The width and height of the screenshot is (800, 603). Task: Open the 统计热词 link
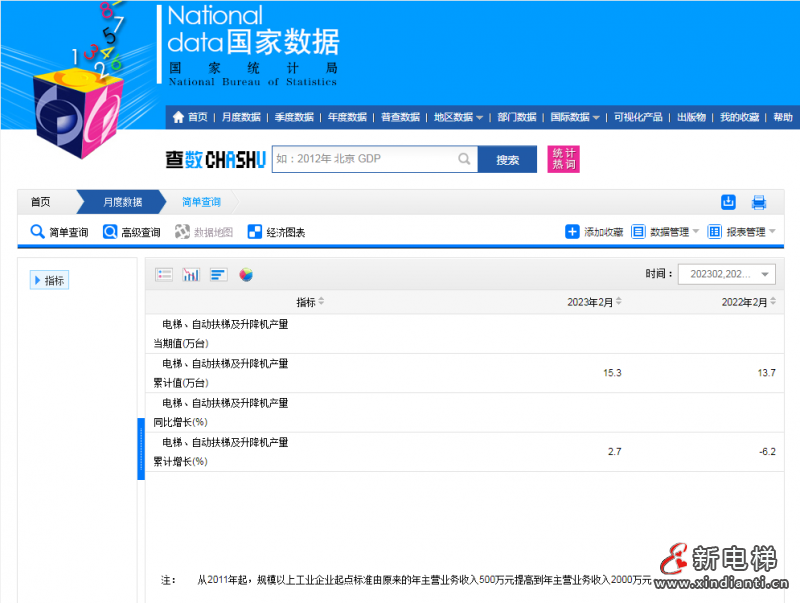pos(562,159)
